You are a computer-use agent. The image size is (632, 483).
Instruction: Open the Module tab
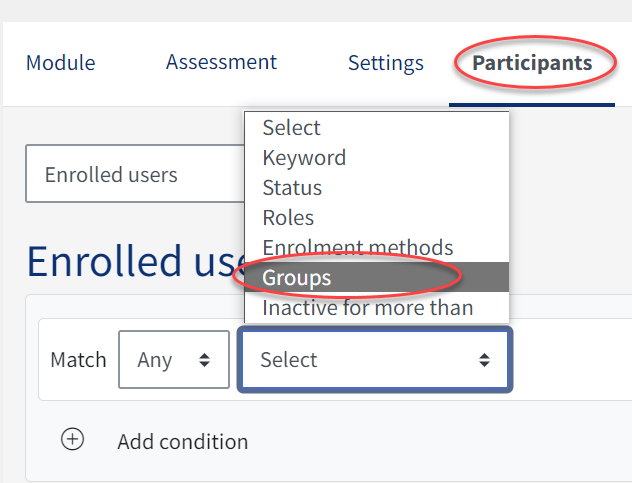click(60, 63)
